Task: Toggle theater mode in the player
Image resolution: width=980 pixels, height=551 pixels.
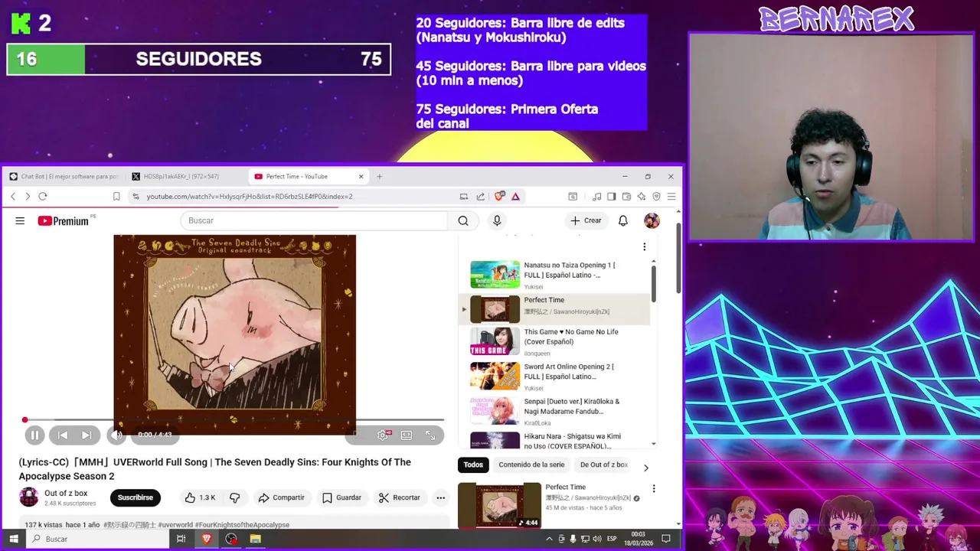Action: point(407,435)
